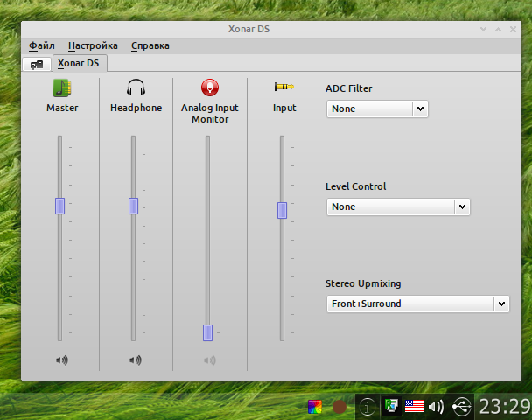
Task: Click the Master channel music note icon
Action: 62,87
